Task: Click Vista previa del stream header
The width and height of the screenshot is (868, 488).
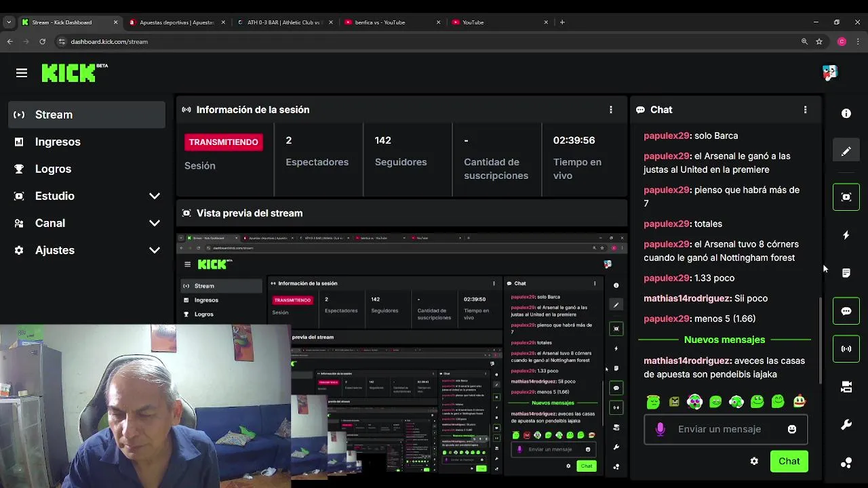Action: 250,213
